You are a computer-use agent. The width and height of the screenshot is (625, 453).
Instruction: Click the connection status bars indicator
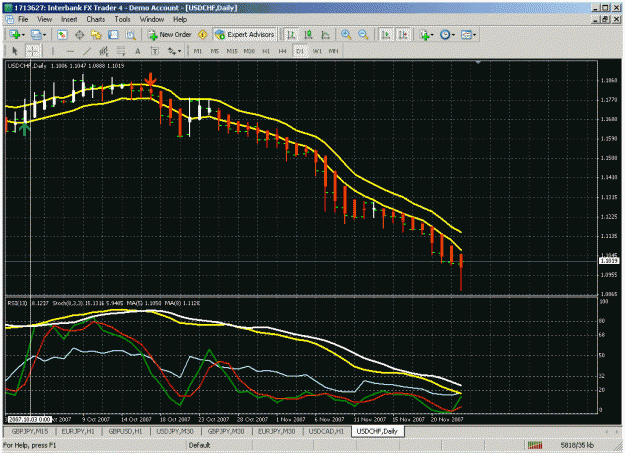point(535,445)
